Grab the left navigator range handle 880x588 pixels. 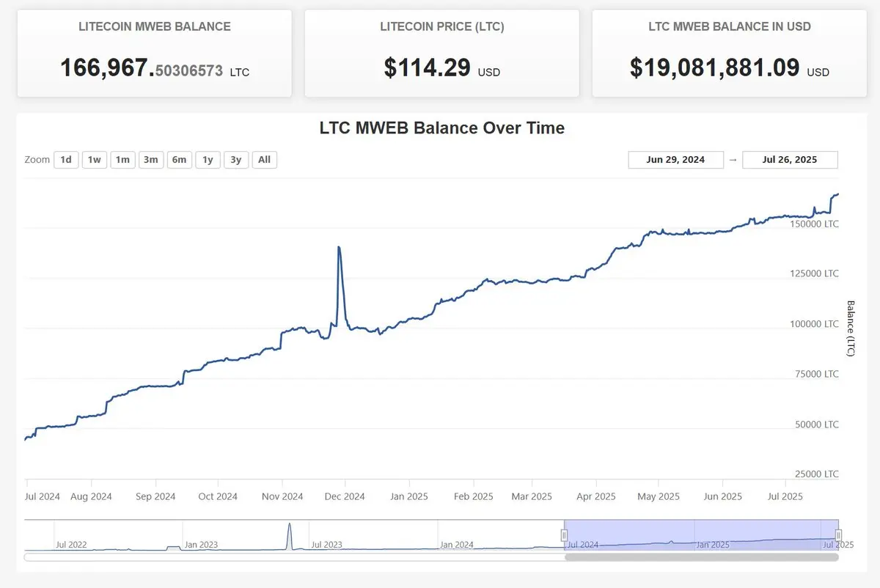(565, 536)
